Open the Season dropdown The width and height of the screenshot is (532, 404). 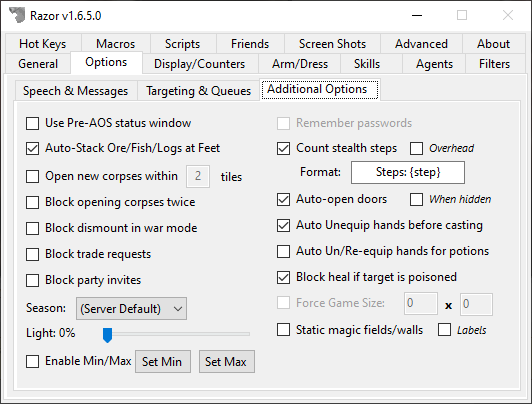[131, 309]
